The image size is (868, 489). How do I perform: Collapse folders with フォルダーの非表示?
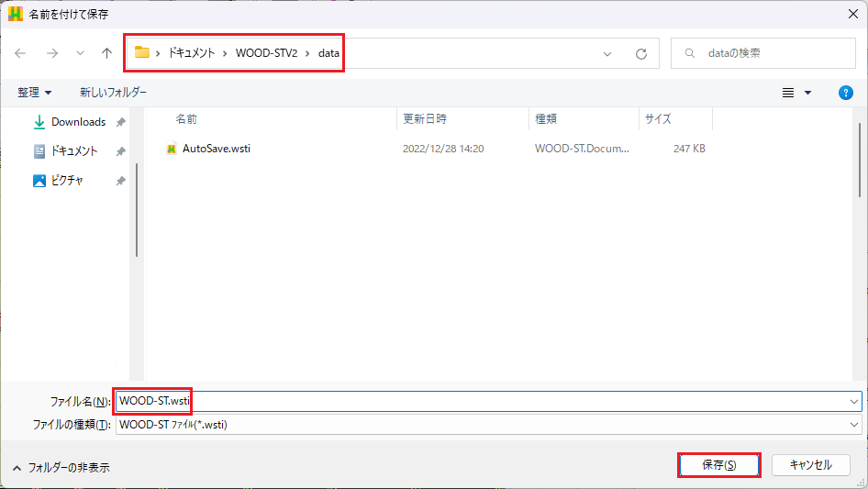[x=61, y=467]
